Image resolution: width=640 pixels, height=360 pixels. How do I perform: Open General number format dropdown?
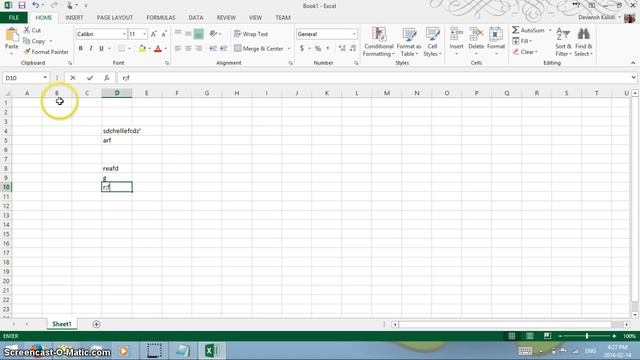coord(354,34)
